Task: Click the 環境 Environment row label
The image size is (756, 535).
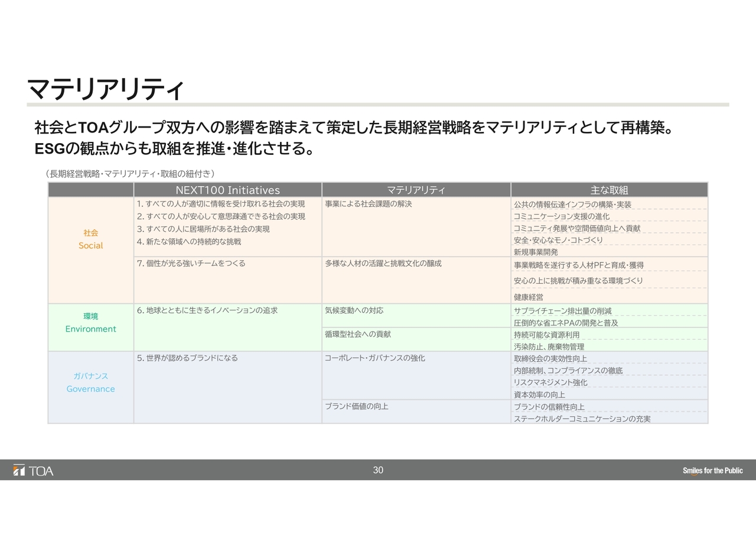Action: pos(91,323)
